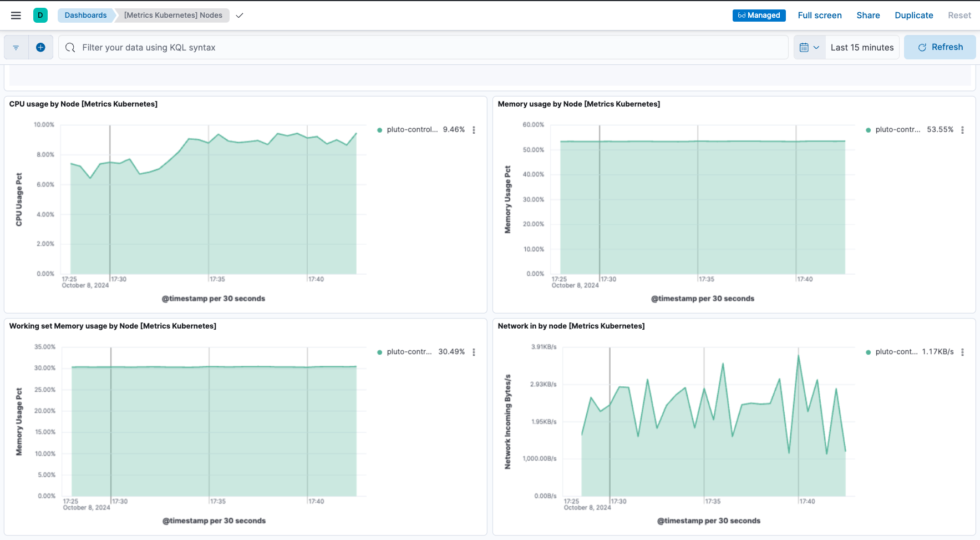Click the plus icon to add a filter

[40, 47]
